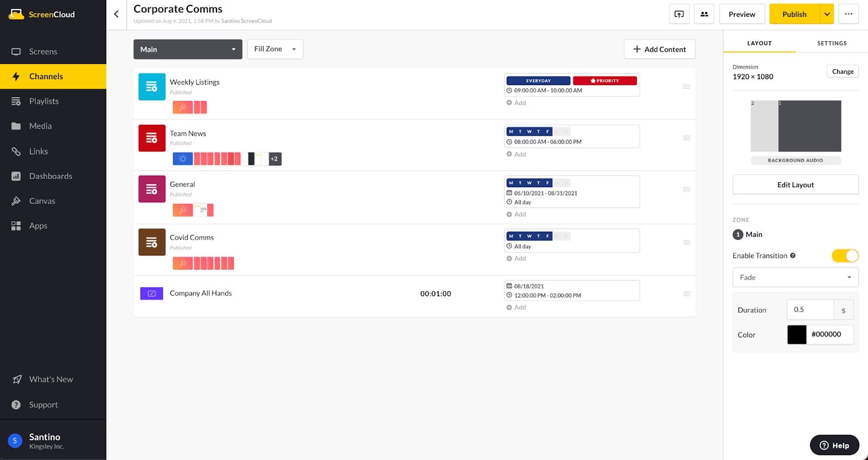Click the Team News weekday schedule box
The width and height of the screenshot is (868, 460).
pyautogui.click(x=572, y=137)
